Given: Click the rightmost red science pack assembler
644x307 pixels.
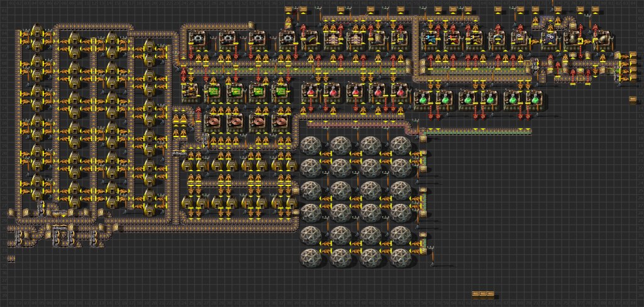Looking at the screenshot, I should [400, 92].
